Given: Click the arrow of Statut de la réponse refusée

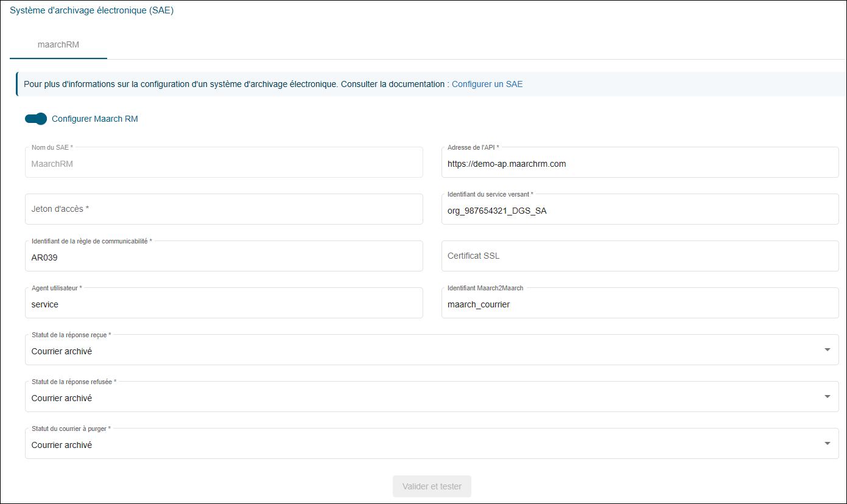Looking at the screenshot, I should pyautogui.click(x=827, y=397).
